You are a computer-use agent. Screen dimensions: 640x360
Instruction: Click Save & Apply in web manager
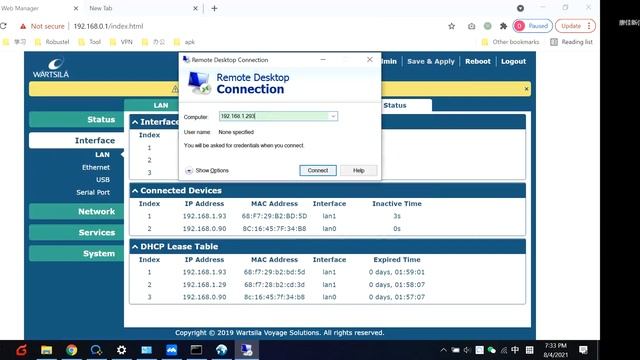(x=431, y=61)
